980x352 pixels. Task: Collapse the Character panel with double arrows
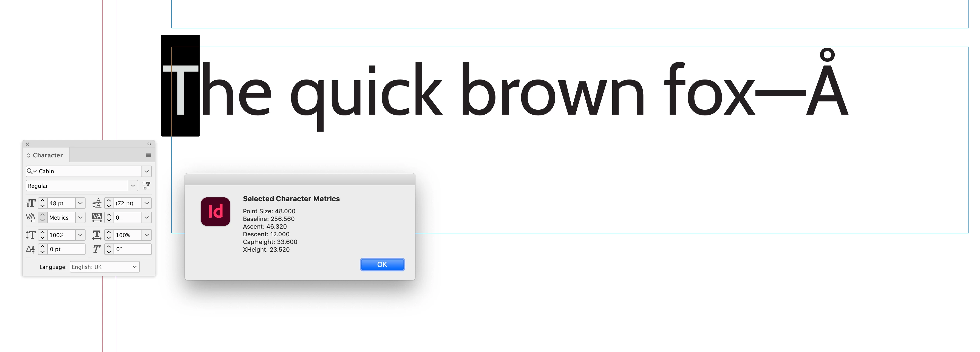(149, 144)
